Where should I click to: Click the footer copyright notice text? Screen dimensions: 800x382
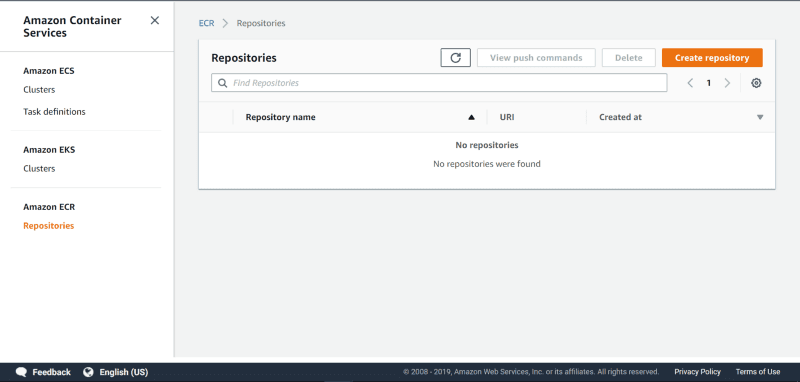(531, 372)
